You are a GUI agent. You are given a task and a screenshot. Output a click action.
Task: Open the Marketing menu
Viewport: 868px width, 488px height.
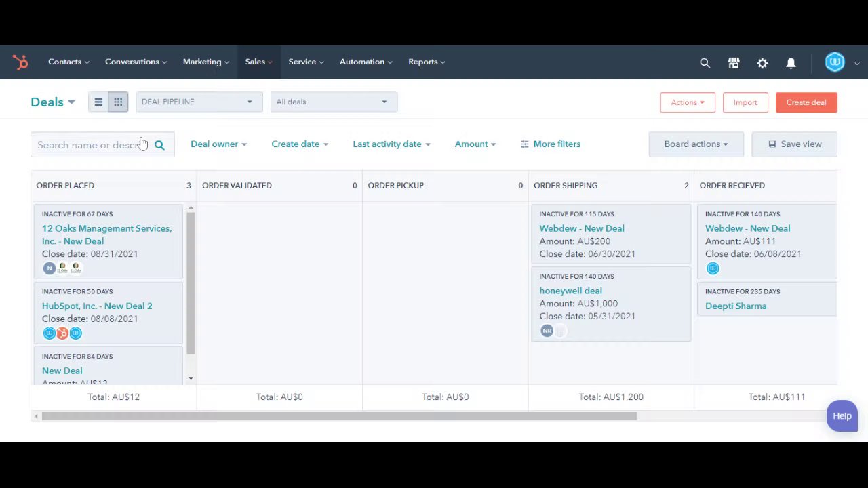coord(206,62)
